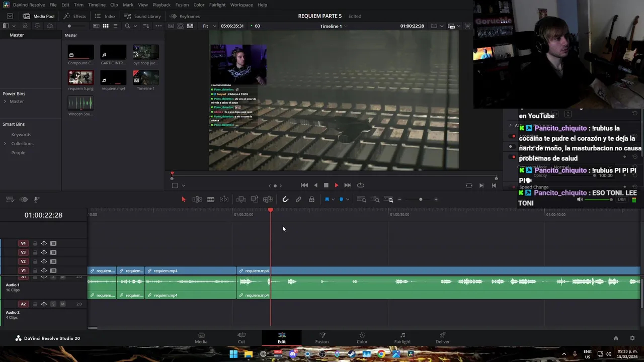Select the Selection Mode arrow tool

183,200
